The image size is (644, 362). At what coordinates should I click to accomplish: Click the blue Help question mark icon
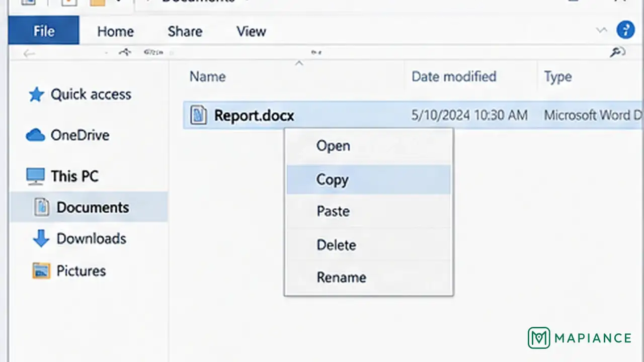(625, 30)
